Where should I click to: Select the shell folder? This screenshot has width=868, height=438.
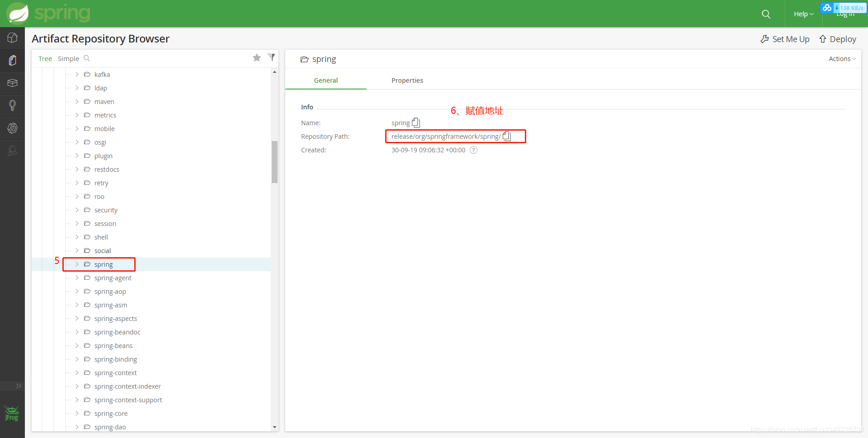[101, 237]
